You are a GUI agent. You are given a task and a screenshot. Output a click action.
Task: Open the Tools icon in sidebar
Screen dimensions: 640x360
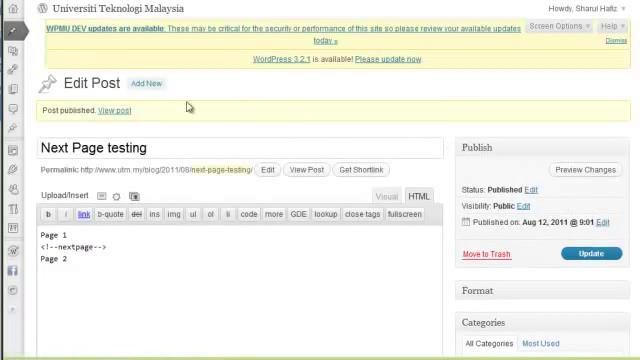[x=13, y=209]
